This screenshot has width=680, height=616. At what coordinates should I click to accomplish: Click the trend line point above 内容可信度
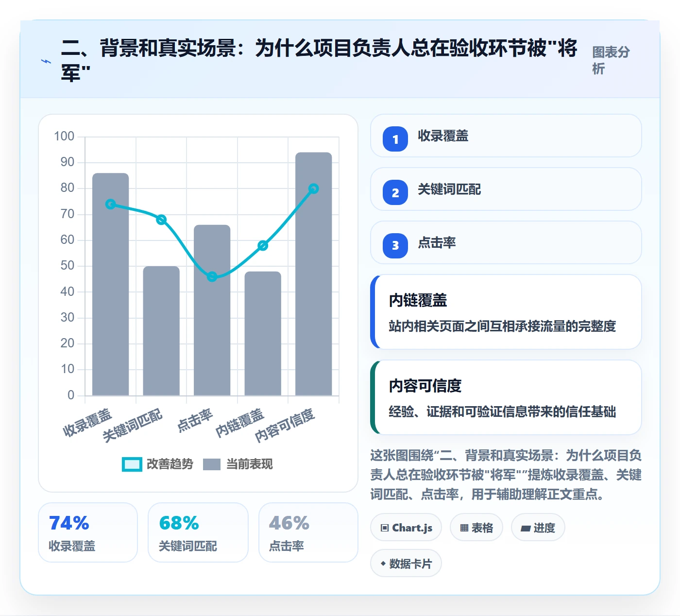(x=314, y=188)
